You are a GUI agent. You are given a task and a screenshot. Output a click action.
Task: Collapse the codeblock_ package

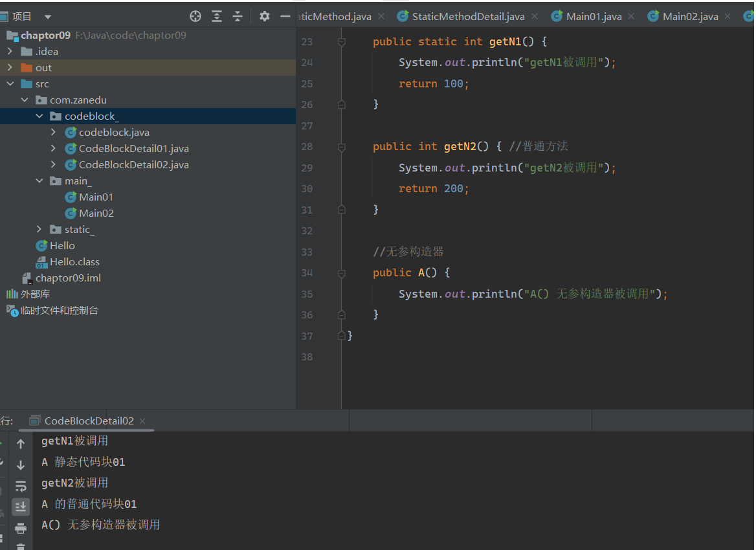(x=39, y=116)
